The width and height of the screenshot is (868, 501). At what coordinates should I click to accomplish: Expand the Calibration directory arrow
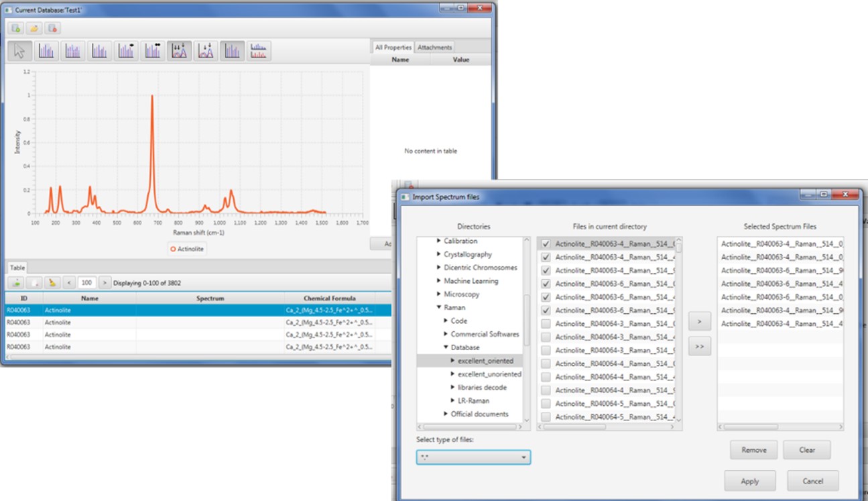click(439, 241)
